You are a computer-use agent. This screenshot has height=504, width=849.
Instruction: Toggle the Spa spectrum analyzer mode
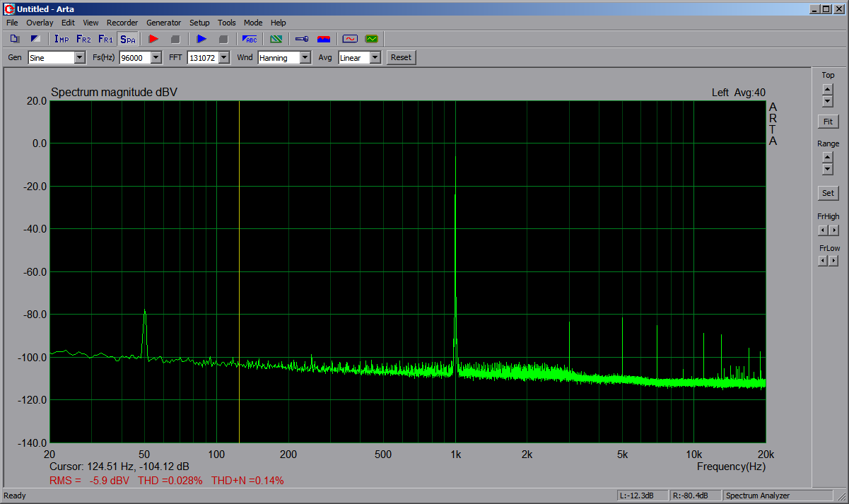pyautogui.click(x=127, y=39)
